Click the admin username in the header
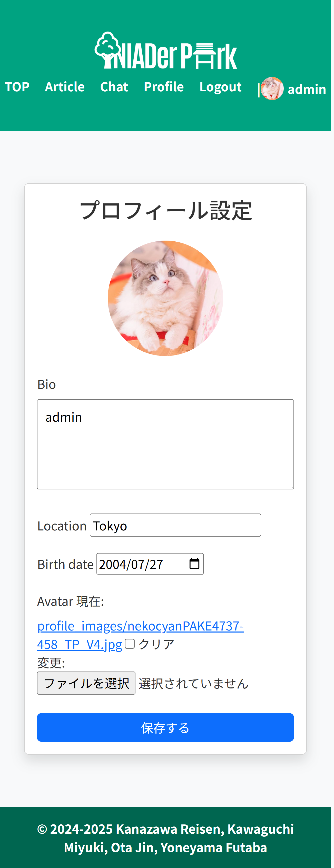Image resolution: width=334 pixels, height=868 pixels. click(x=307, y=89)
